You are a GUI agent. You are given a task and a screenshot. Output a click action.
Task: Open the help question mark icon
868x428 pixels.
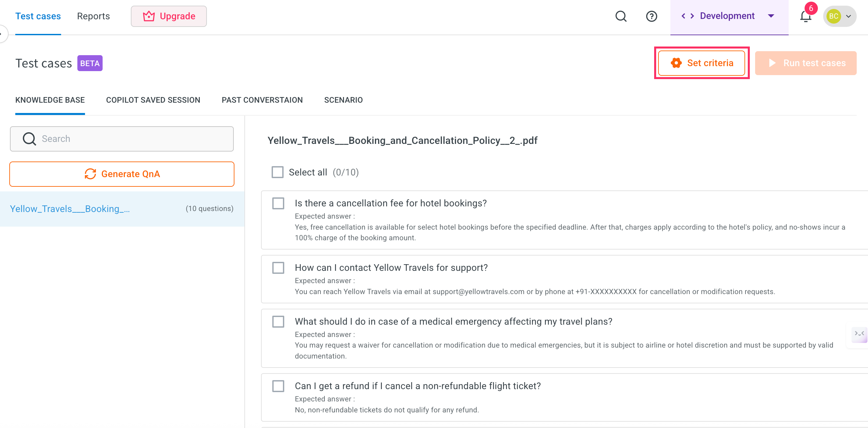tap(651, 16)
